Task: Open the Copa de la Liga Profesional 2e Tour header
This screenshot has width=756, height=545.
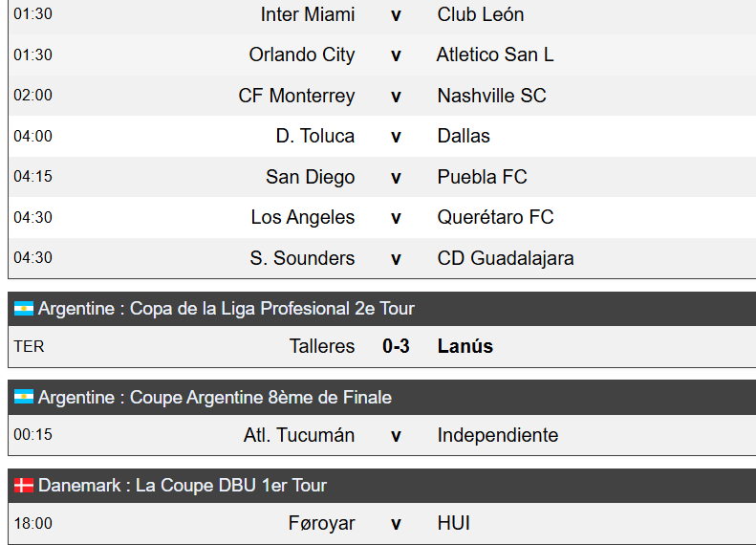Action: click(x=382, y=309)
